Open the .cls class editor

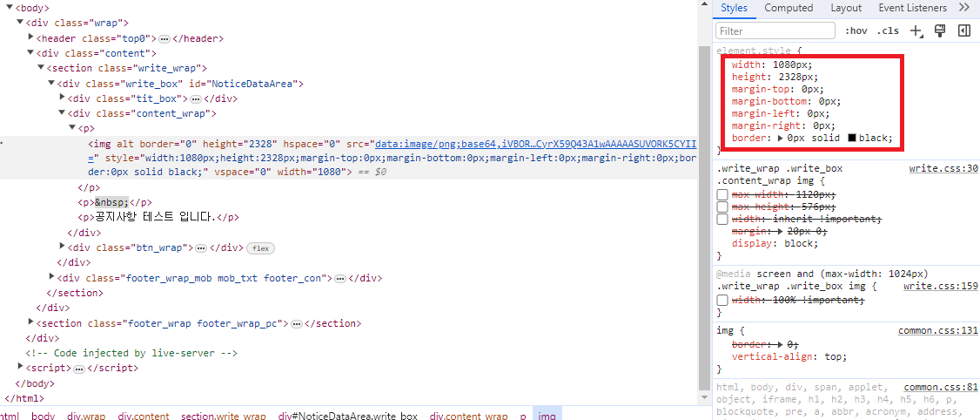[x=888, y=30]
